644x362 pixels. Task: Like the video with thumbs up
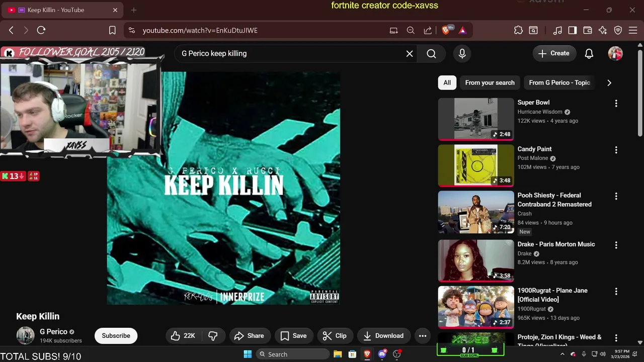[x=183, y=336]
